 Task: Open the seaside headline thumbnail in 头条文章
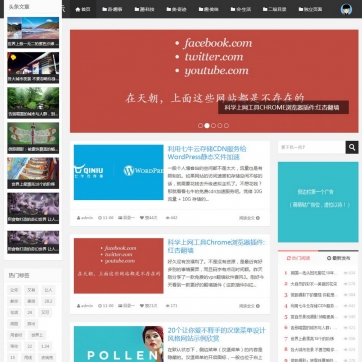(x=33, y=32)
